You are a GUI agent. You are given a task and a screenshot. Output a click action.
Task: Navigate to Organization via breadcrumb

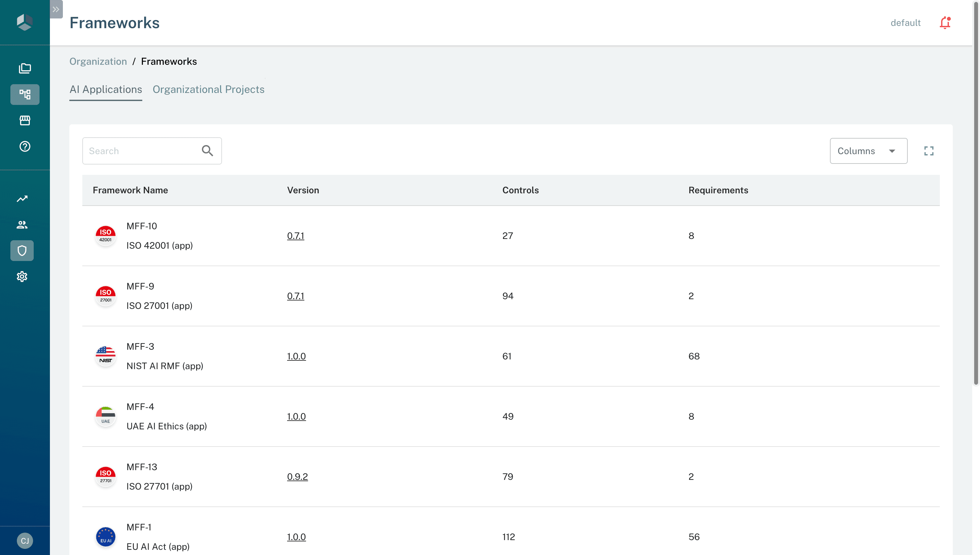click(98, 61)
